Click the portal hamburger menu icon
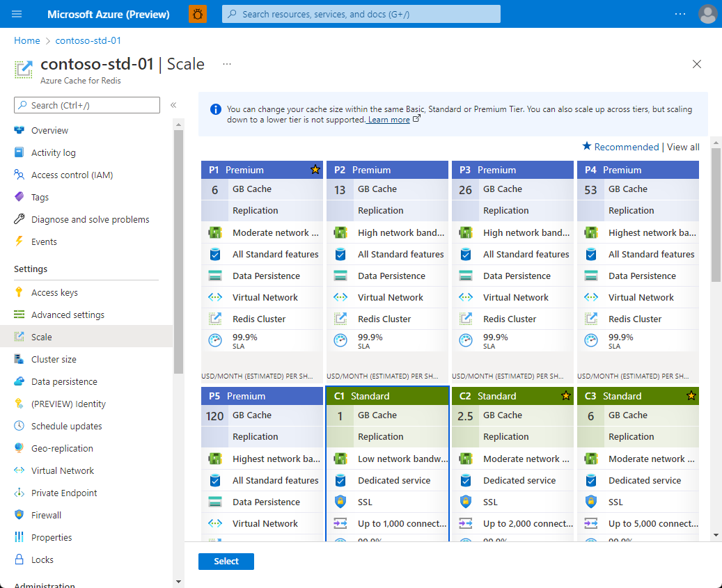 [x=16, y=14]
